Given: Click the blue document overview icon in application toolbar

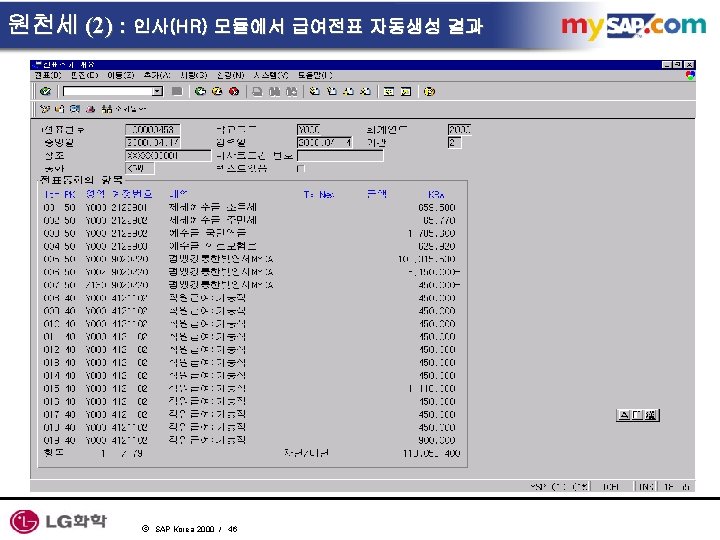Looking at the screenshot, I should [75, 109].
